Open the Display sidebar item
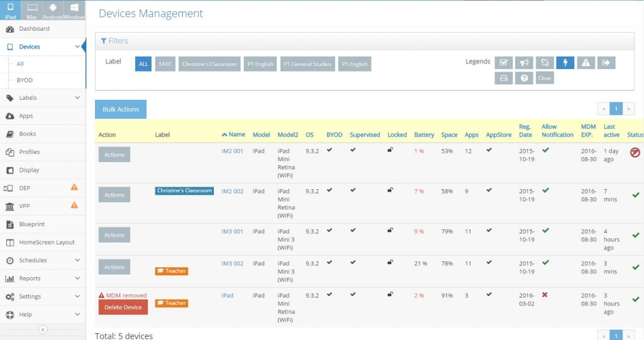 (43, 170)
